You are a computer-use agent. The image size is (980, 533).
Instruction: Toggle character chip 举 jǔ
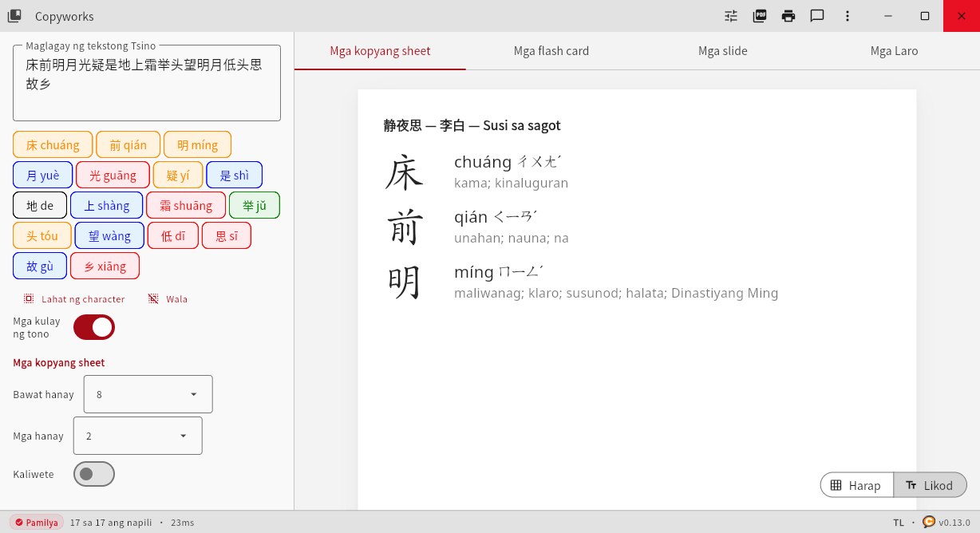pyautogui.click(x=255, y=205)
